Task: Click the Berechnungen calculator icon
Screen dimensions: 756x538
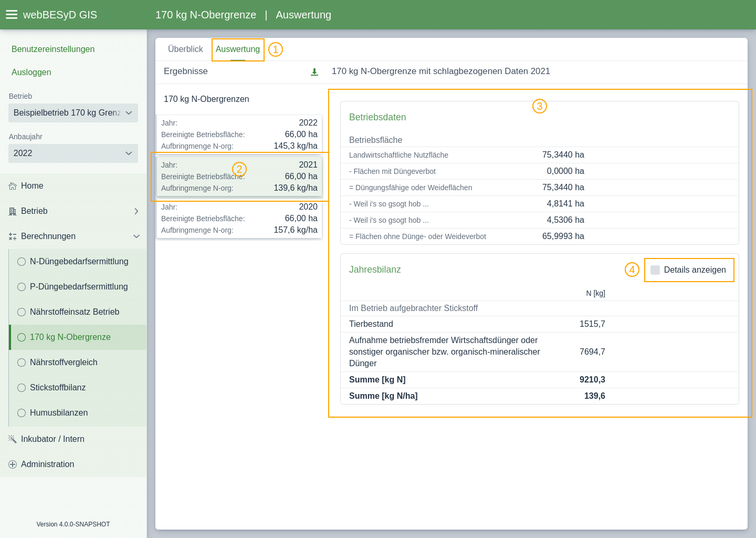Action: [x=13, y=236]
